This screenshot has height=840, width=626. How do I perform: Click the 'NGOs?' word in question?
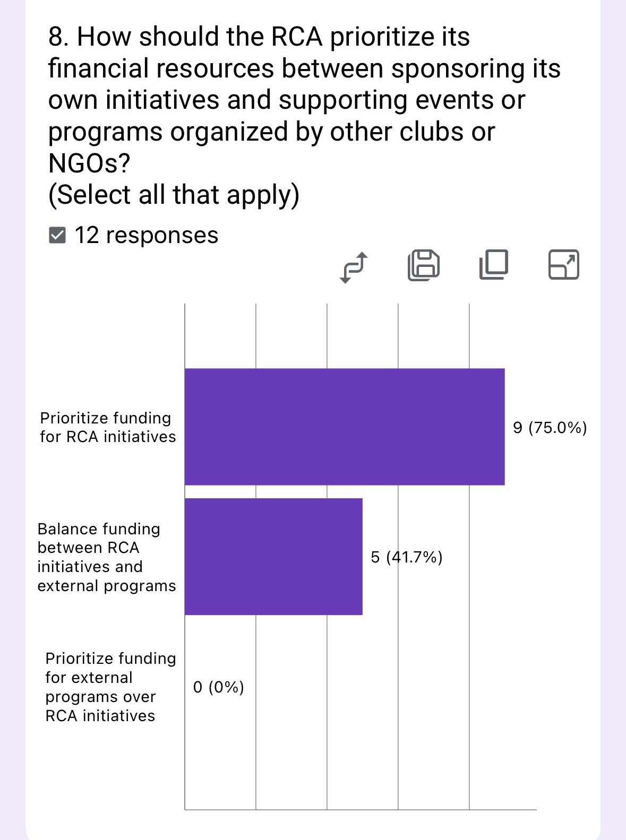[x=89, y=163]
